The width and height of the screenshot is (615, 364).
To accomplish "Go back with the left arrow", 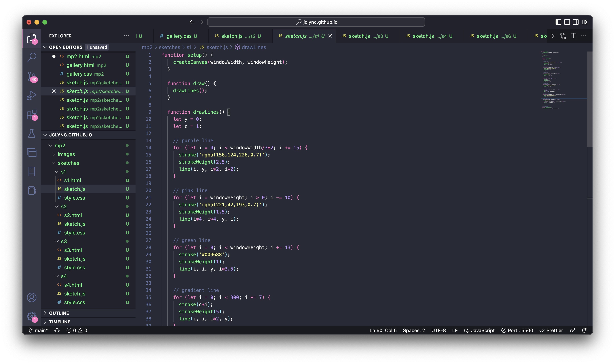I will tap(192, 22).
